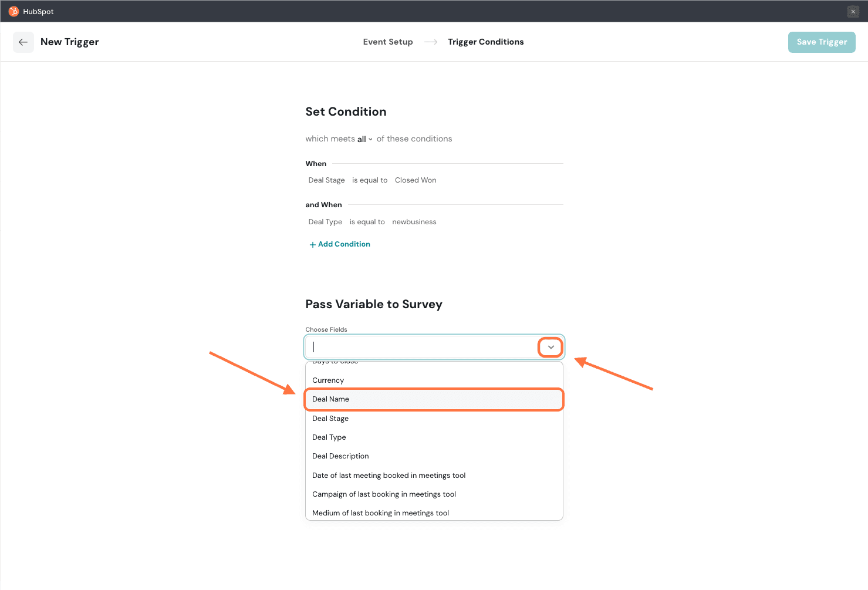
Task: Choose Deal Name in the dropdown list
Action: pyautogui.click(x=331, y=399)
